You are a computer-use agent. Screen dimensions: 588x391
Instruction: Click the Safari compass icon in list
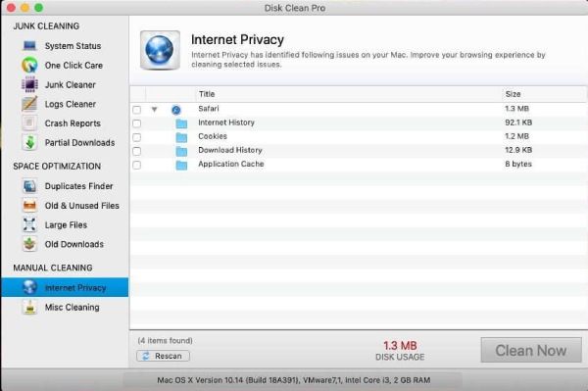[175, 110]
